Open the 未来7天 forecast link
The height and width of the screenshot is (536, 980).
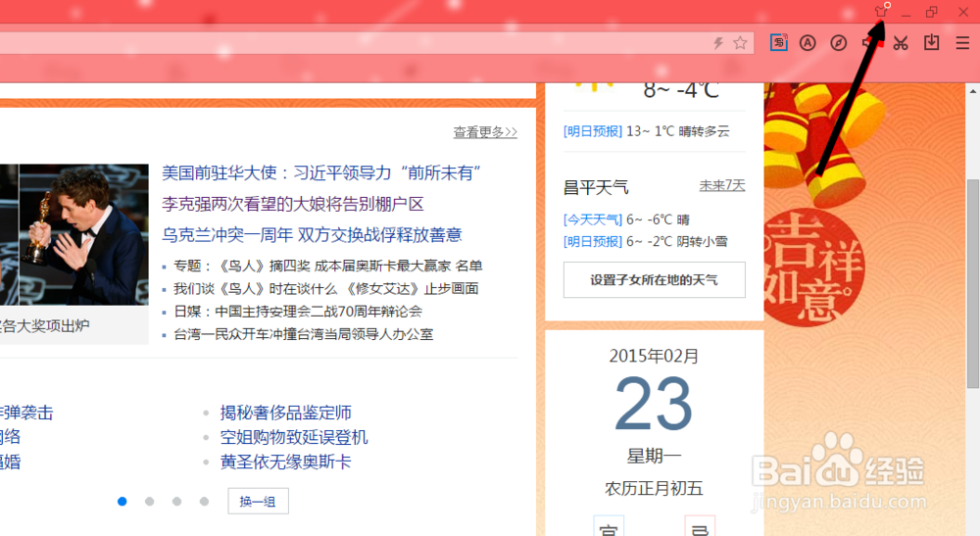722,185
